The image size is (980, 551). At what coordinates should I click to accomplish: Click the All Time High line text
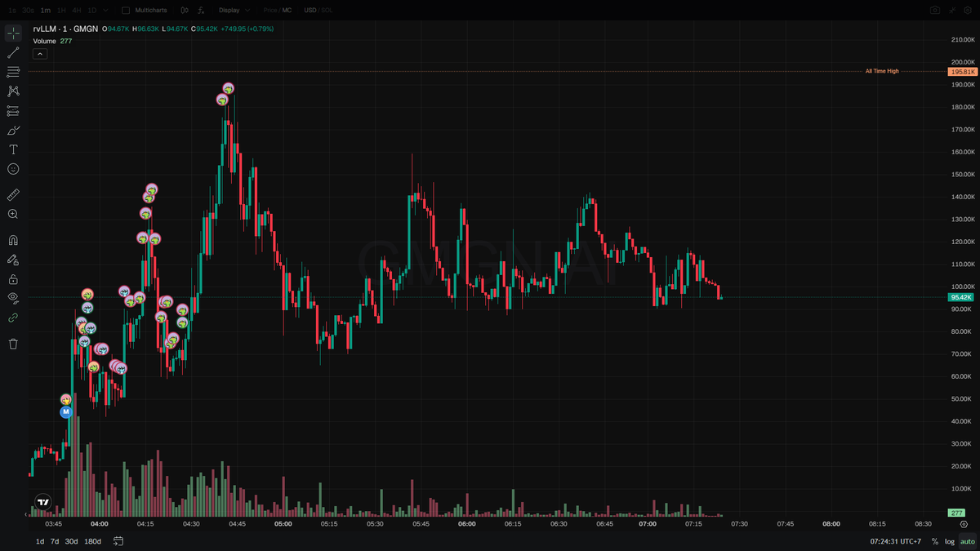(882, 71)
